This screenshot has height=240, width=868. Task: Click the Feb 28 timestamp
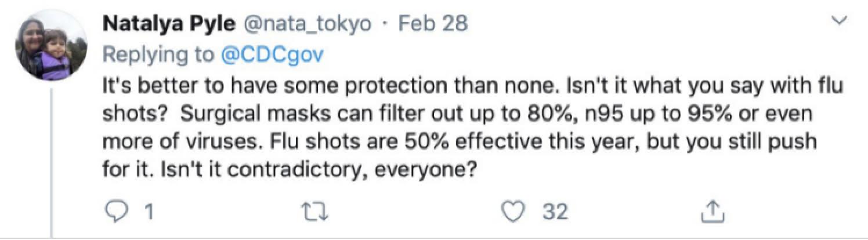(x=435, y=25)
